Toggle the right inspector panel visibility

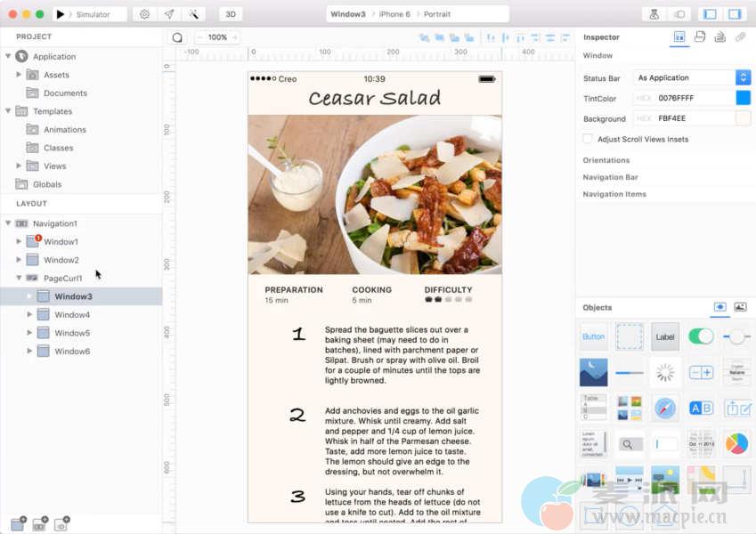735,14
